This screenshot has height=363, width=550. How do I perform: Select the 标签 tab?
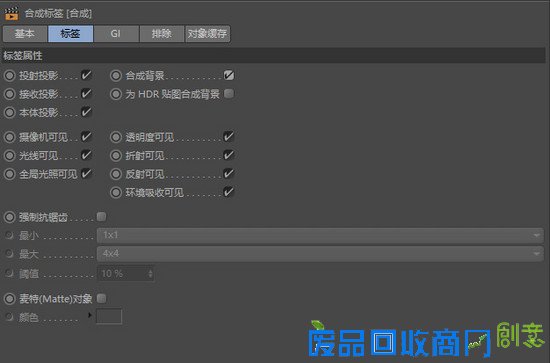(x=71, y=34)
